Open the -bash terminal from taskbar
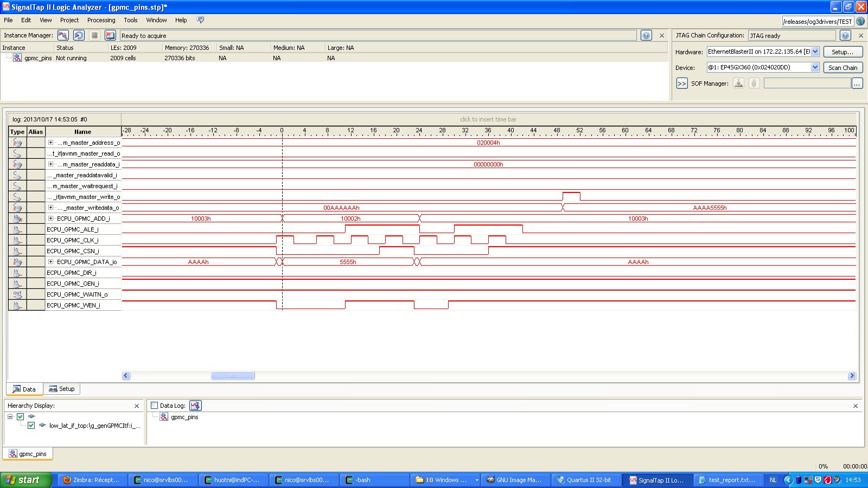This screenshot has width=868, height=488. [x=374, y=480]
